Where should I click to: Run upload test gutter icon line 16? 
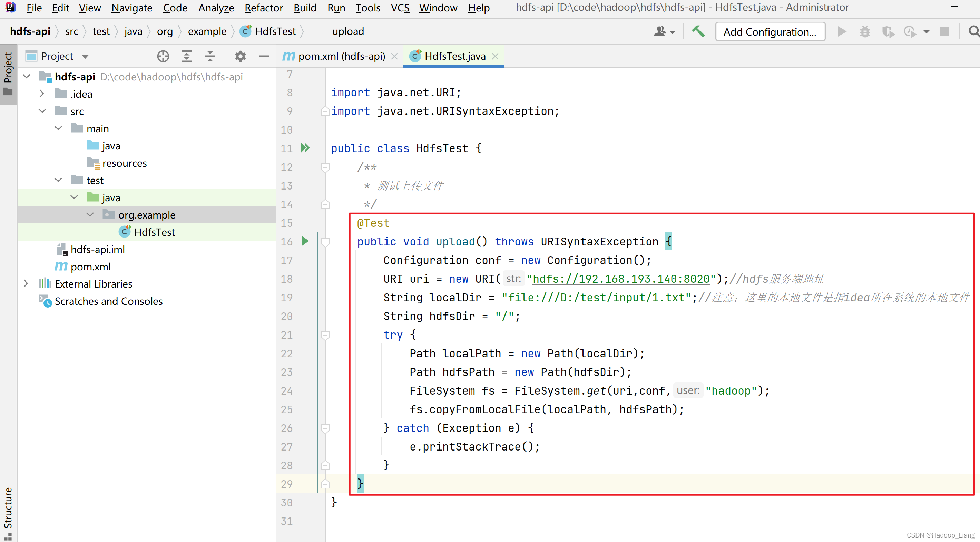pos(305,241)
